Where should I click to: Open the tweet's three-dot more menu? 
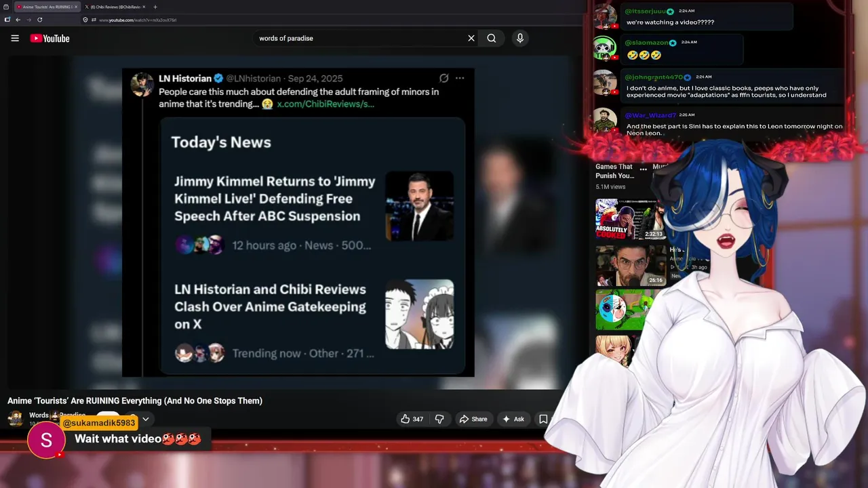[460, 78]
